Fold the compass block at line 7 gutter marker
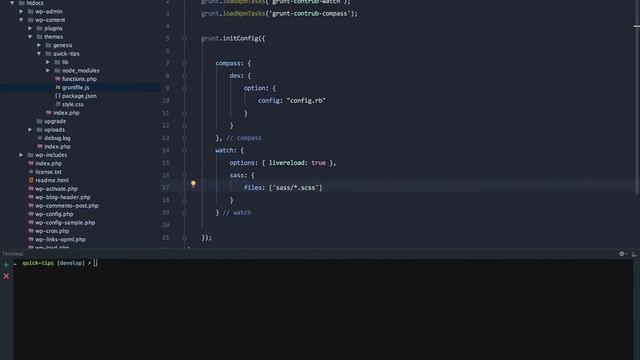Screen dimensions: 640x360 click(x=184, y=63)
